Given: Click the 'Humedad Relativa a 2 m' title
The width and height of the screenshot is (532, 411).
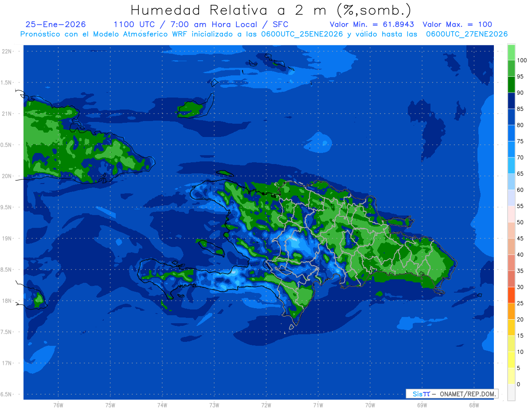Looking at the screenshot, I should [230, 10].
